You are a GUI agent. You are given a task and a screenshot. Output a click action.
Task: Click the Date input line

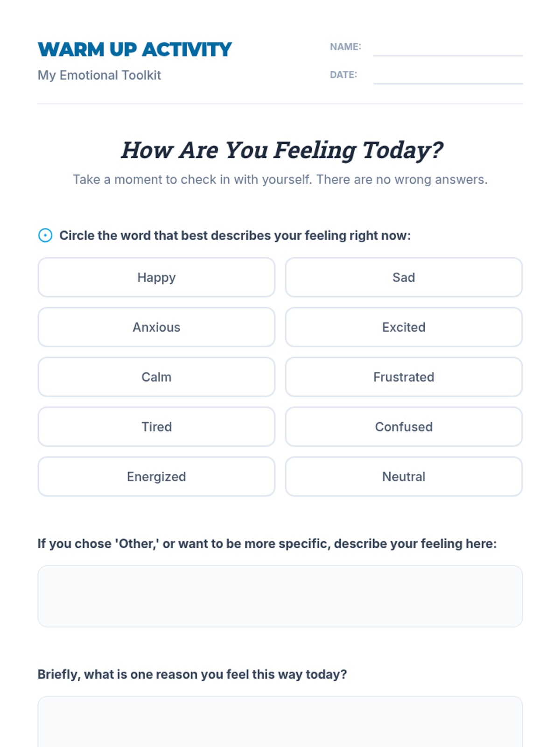coord(448,76)
